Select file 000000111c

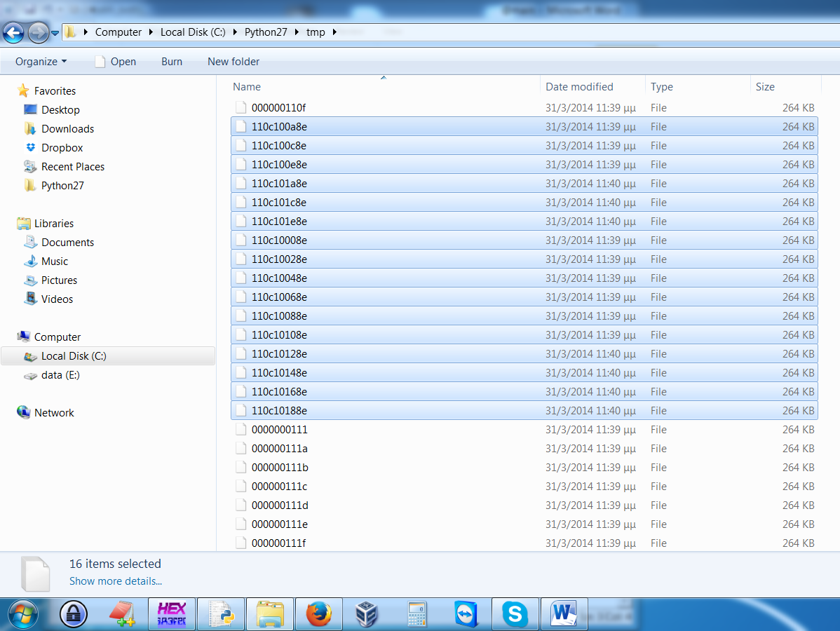(x=524, y=487)
